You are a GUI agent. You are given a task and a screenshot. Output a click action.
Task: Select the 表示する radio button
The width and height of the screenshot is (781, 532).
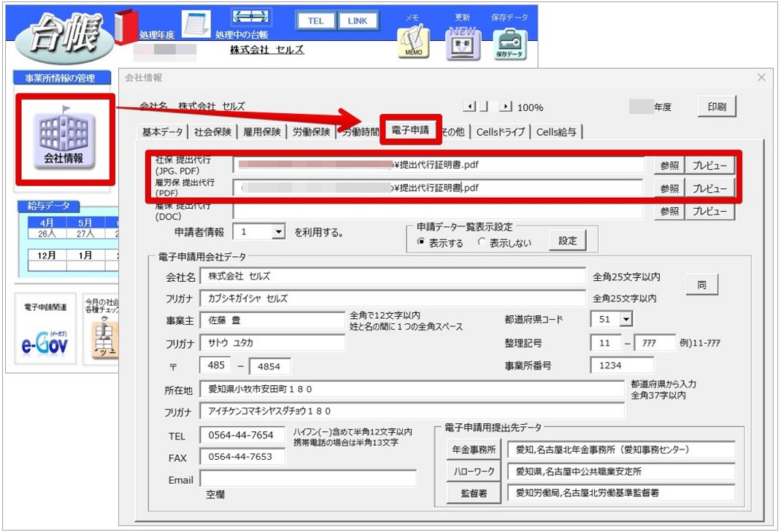(421, 242)
